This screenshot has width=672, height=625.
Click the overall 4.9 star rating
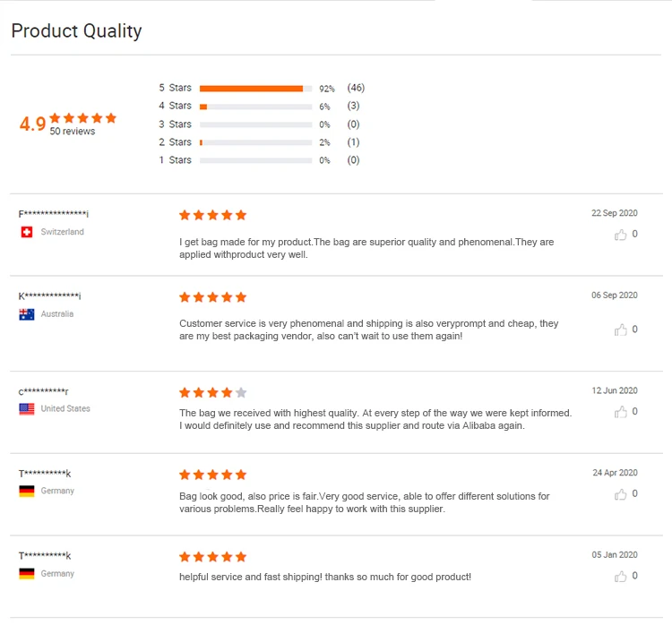tap(33, 124)
